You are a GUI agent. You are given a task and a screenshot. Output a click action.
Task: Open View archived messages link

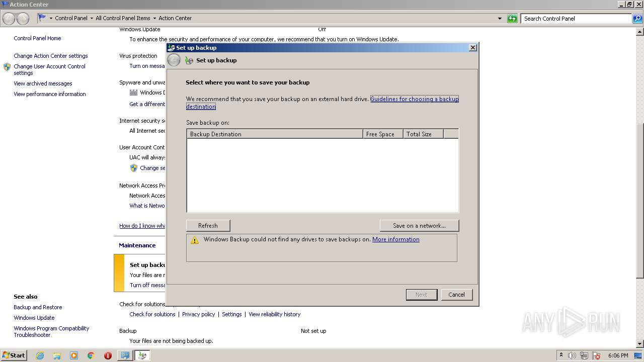pos(43,83)
